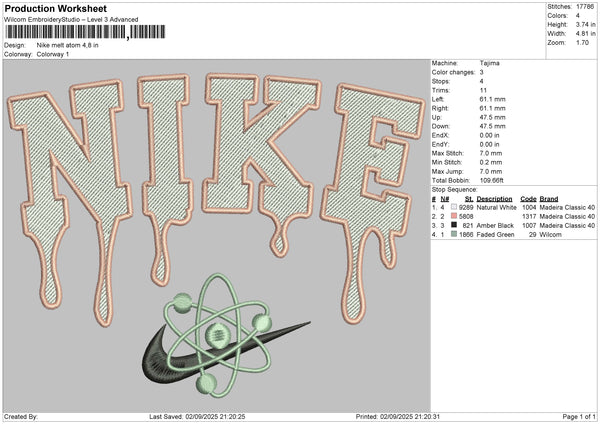Image resolution: width=600 pixels, height=424 pixels.
Task: Click the Natural White color swatch
Action: click(455, 204)
